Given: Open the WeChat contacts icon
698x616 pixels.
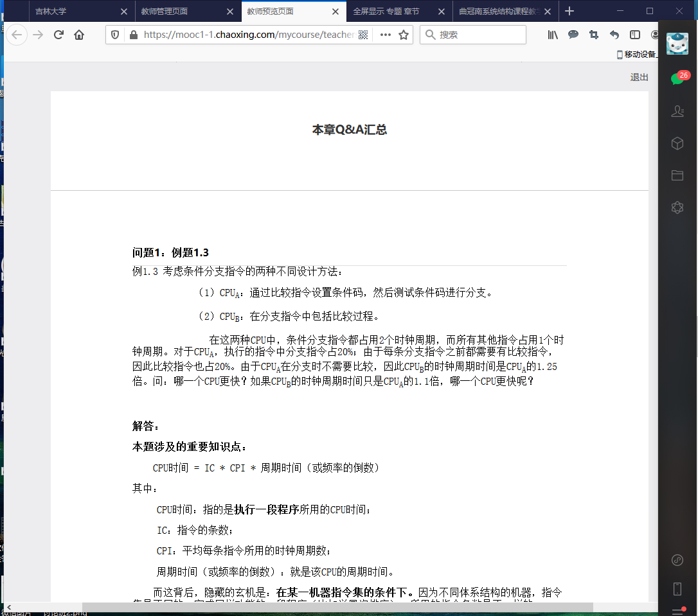Looking at the screenshot, I should [x=677, y=111].
